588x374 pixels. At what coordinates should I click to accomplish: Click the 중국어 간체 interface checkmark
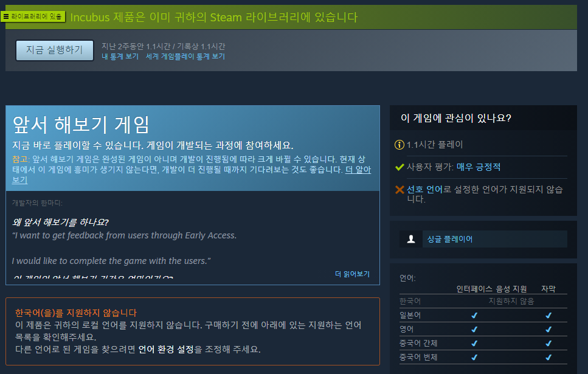474,343
